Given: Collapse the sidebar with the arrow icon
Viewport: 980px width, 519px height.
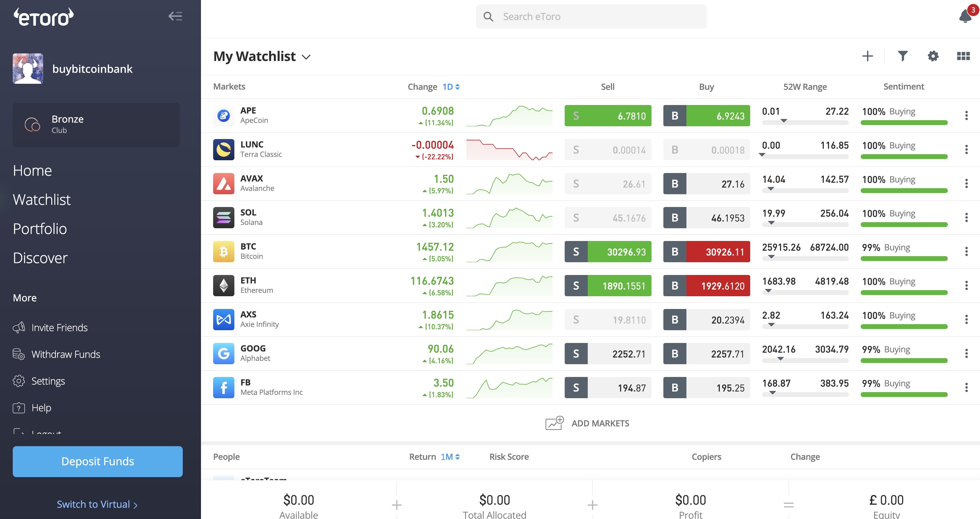Looking at the screenshot, I should (x=175, y=16).
